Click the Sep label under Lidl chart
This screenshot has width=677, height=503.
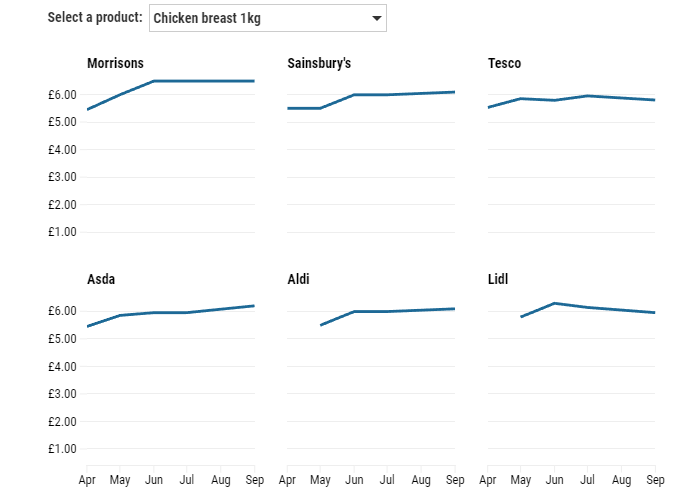click(655, 481)
